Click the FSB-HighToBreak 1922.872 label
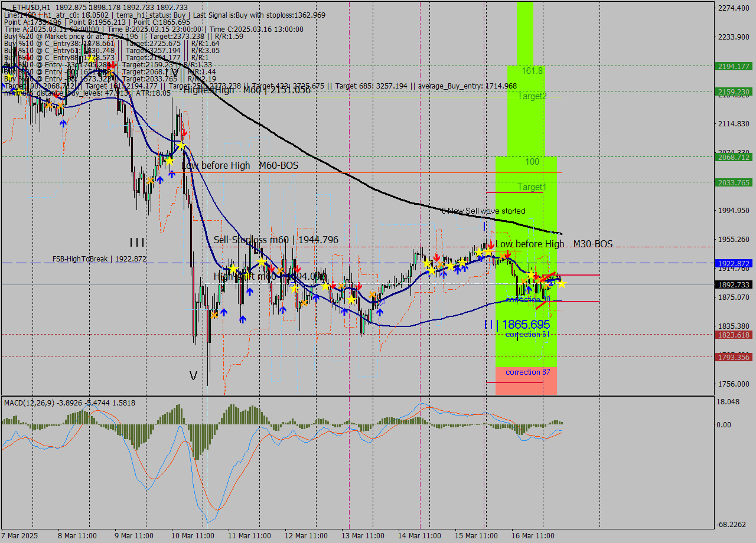Screen dimensions: 756x543 tap(99, 259)
